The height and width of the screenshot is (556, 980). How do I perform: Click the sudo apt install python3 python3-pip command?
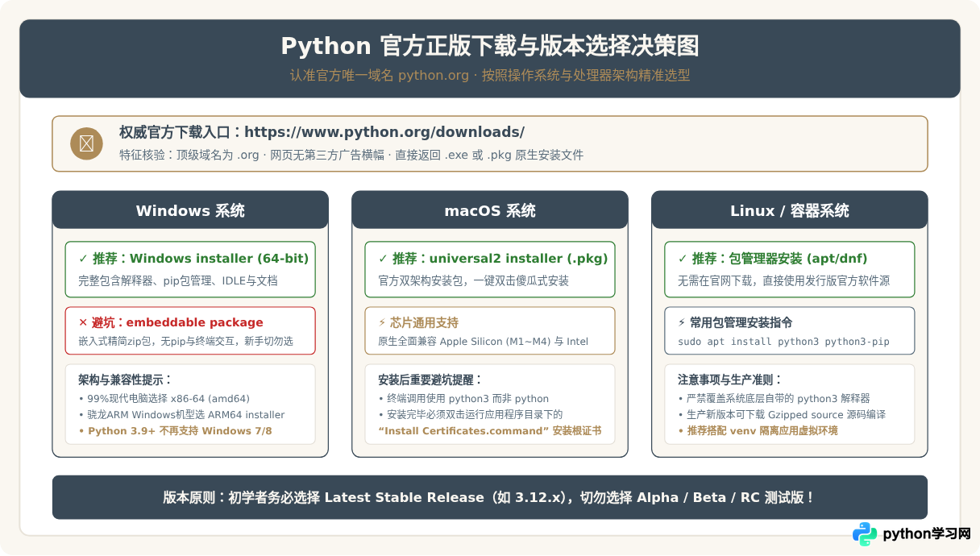point(783,342)
